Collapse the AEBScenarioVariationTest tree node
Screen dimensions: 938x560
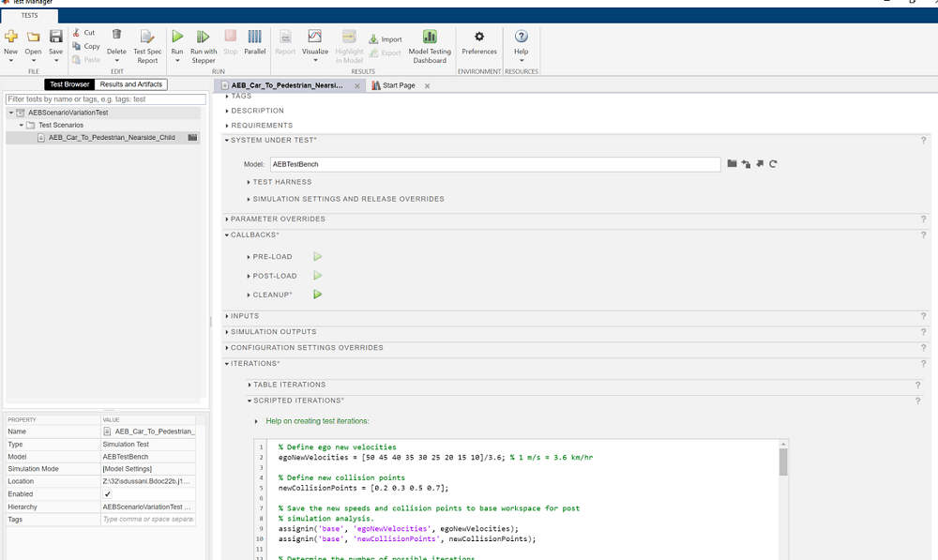(x=10, y=113)
